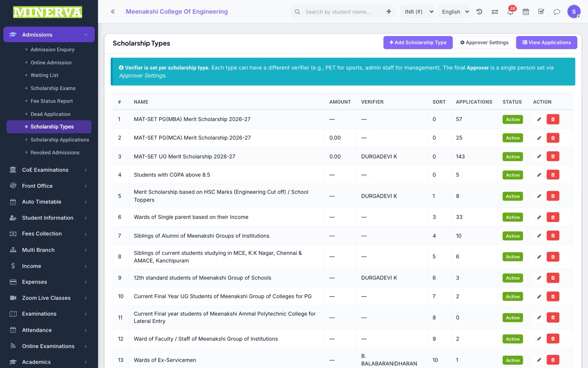Open Waiting List submenu item
The width and height of the screenshot is (588, 368).
45,75
